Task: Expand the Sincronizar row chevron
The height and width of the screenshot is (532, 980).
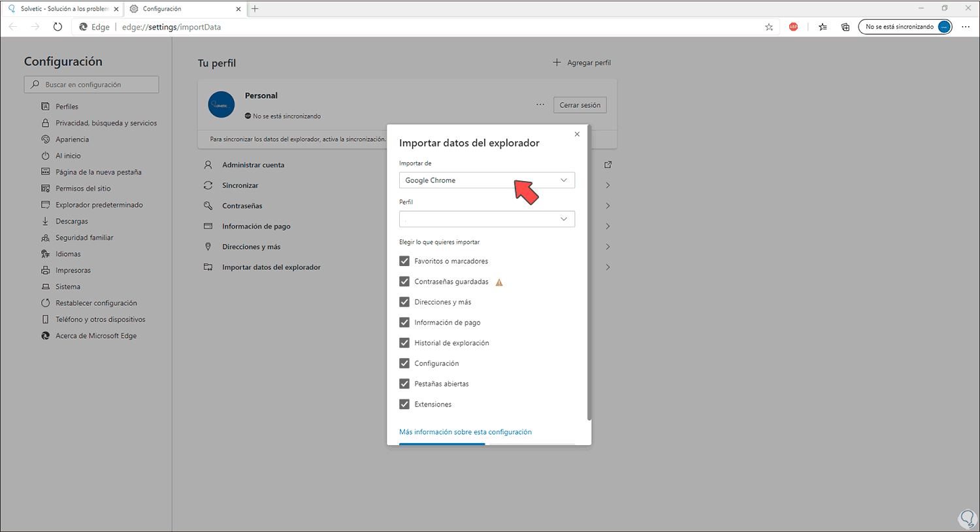Action: click(x=608, y=186)
